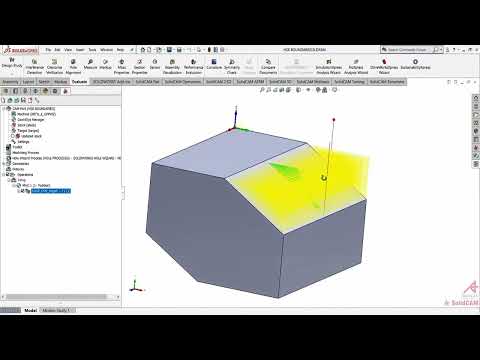Open the SolidCAM Manager tab icon
The image size is (480, 360).
(65, 91)
